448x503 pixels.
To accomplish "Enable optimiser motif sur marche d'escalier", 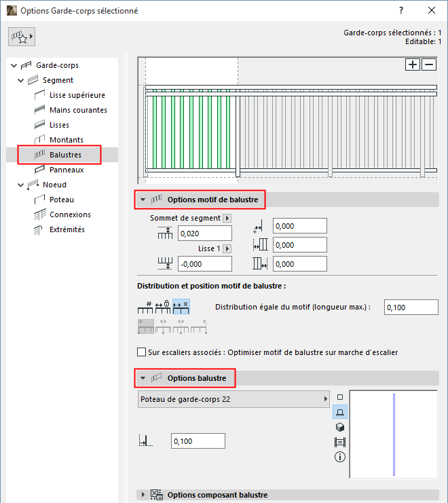I will (141, 352).
